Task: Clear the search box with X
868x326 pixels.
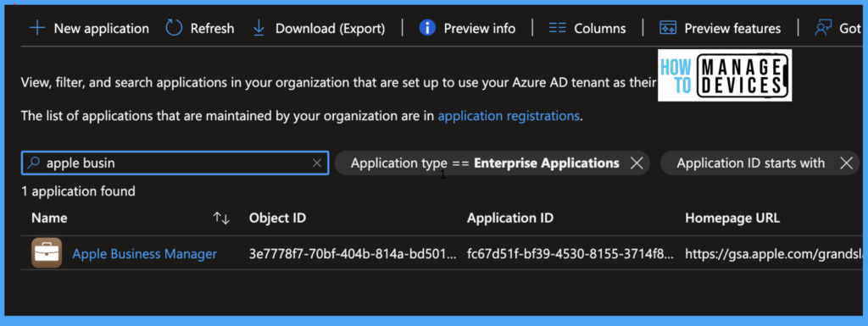Action: tap(317, 163)
